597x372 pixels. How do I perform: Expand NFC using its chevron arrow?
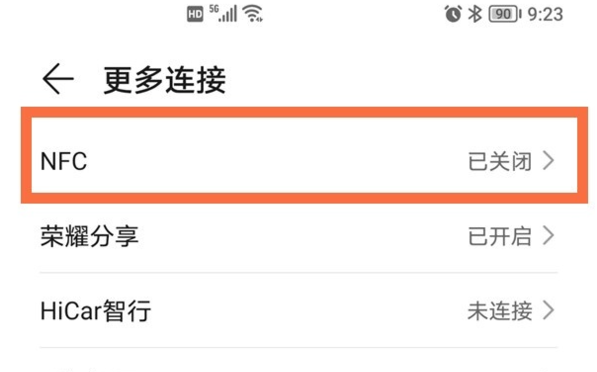coord(549,161)
